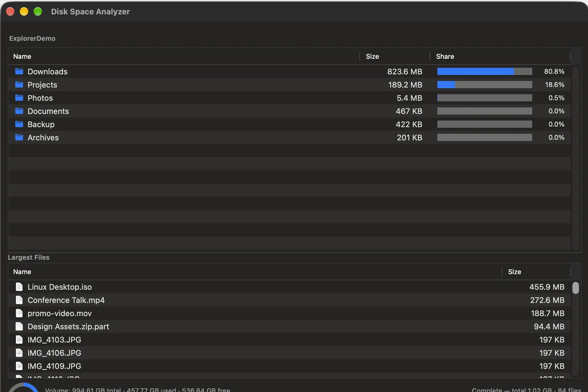
Task: Click the Archives share bar
Action: point(485,138)
